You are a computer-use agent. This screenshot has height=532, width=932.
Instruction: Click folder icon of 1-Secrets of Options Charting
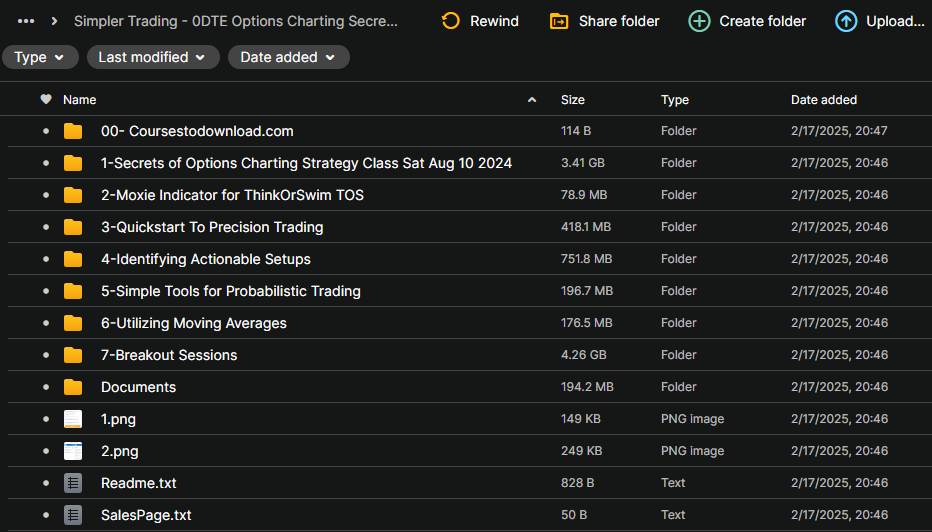click(73, 163)
